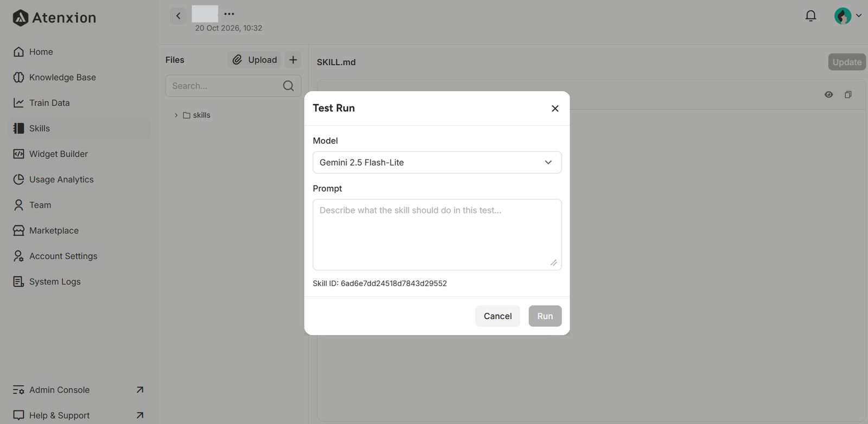Click the Prompt resize handle
The height and width of the screenshot is (424, 868).
click(x=553, y=263)
